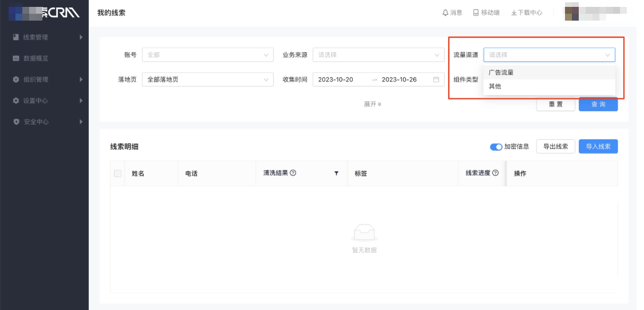Image resolution: width=644 pixels, height=310 pixels.
Task: Click the 消息 bell icon
Action: [x=445, y=13]
